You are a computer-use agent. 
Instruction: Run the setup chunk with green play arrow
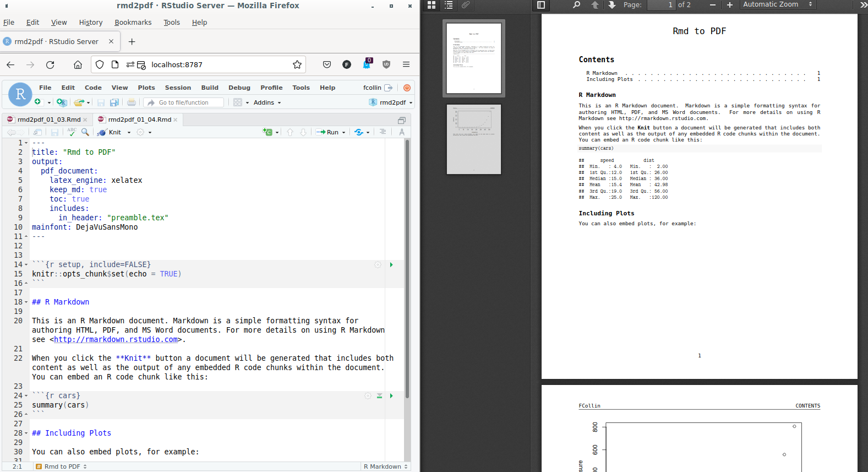[x=391, y=265]
